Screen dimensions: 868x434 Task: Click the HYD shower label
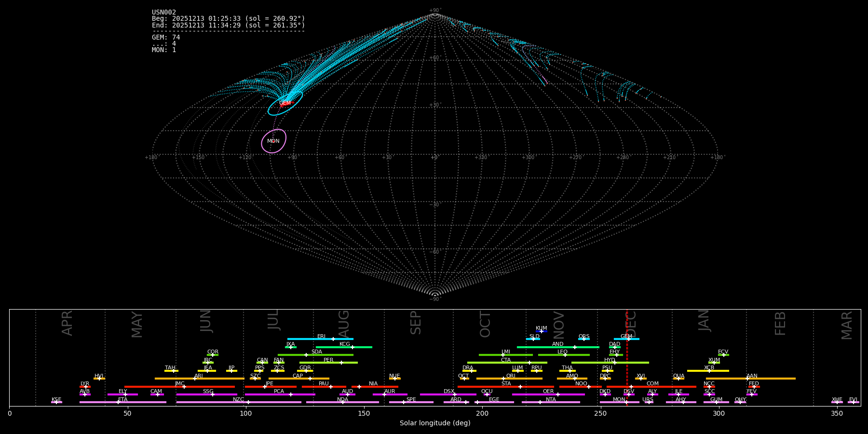(610, 360)
